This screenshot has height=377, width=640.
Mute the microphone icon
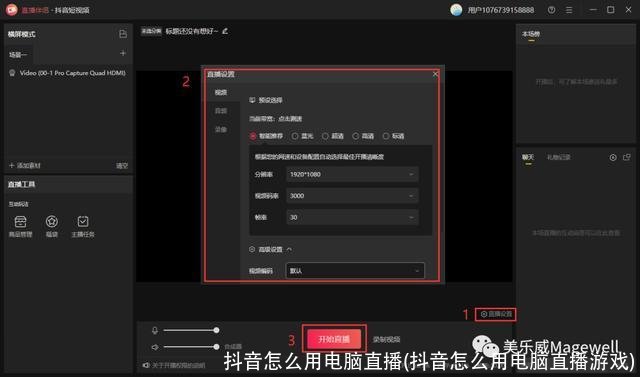(155, 330)
